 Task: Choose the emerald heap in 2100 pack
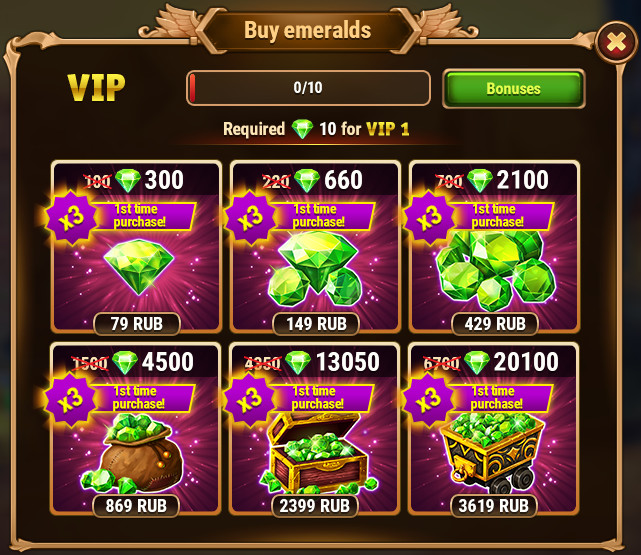(495, 270)
